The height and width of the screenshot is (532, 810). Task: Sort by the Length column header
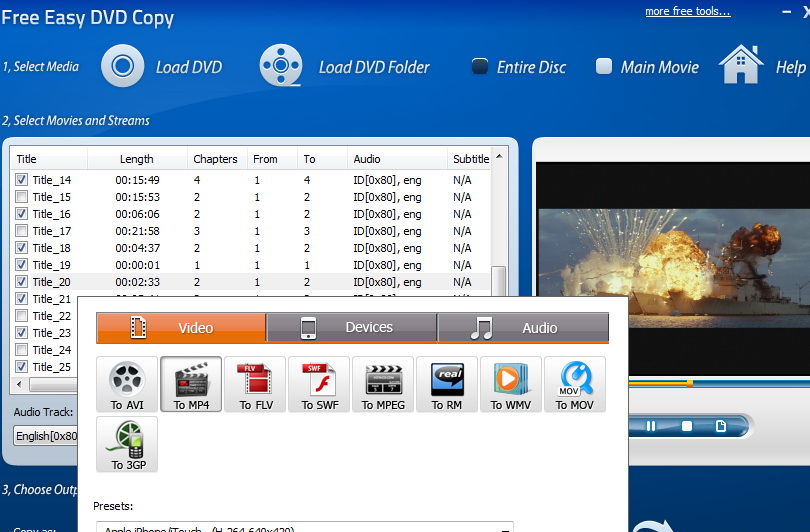137,159
